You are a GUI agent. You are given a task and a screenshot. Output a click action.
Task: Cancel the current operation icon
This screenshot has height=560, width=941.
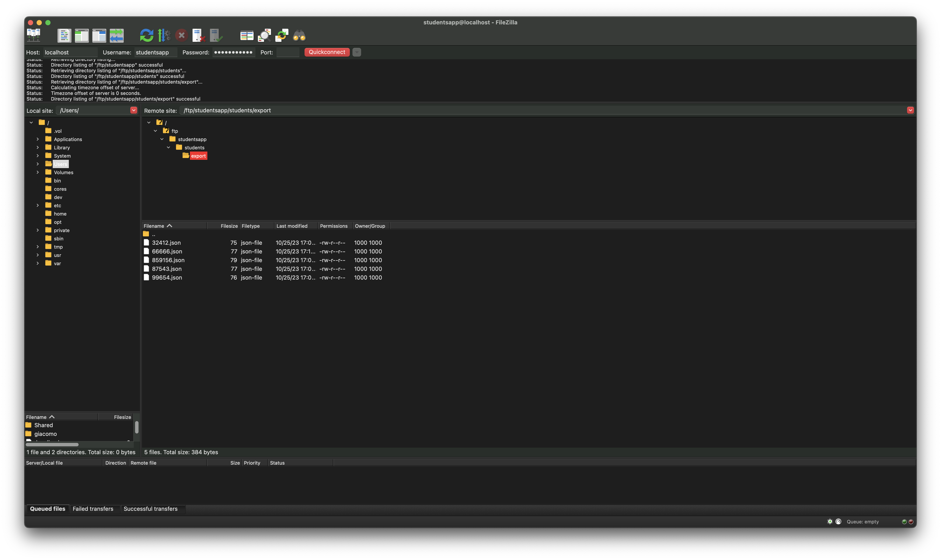(x=182, y=35)
